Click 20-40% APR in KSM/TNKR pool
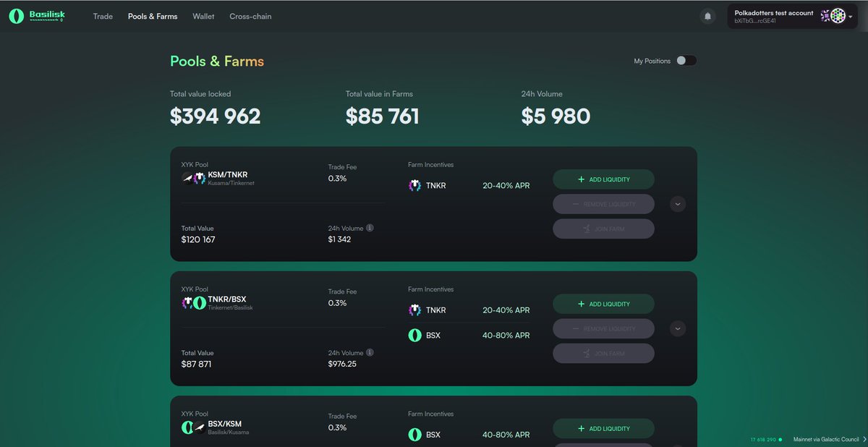868x447 pixels. click(506, 186)
